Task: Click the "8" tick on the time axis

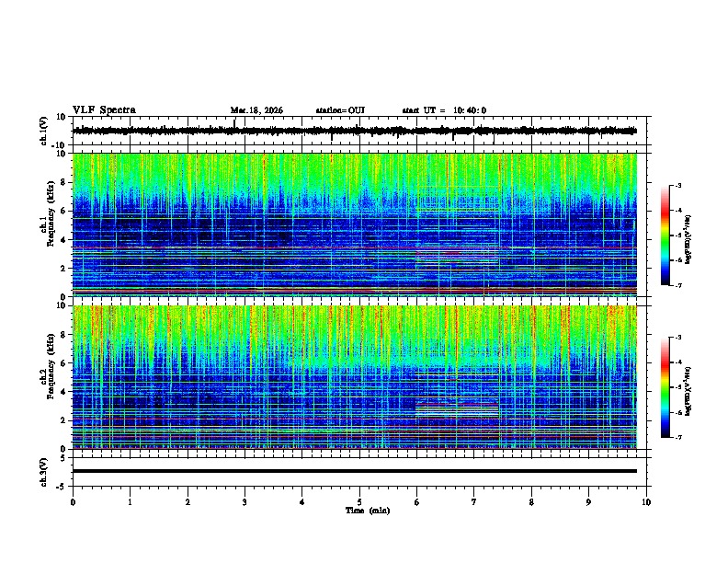Action: [x=531, y=502]
